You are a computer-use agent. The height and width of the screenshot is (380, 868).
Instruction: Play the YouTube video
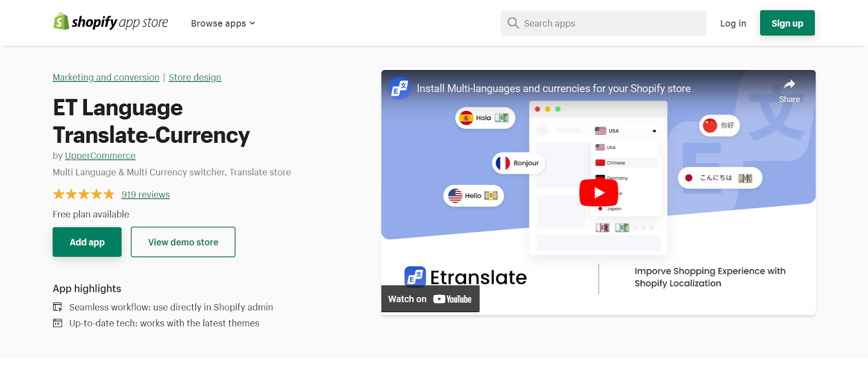coord(598,193)
